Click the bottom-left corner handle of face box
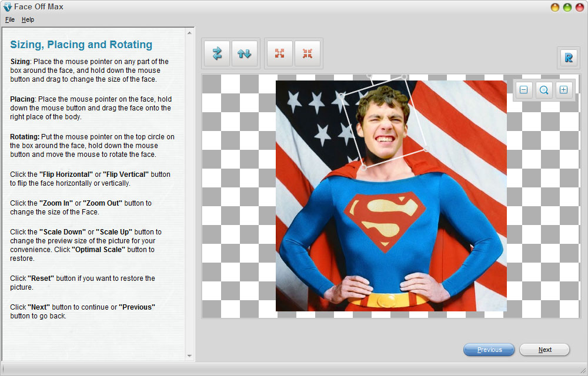588x376 pixels. coord(363,167)
